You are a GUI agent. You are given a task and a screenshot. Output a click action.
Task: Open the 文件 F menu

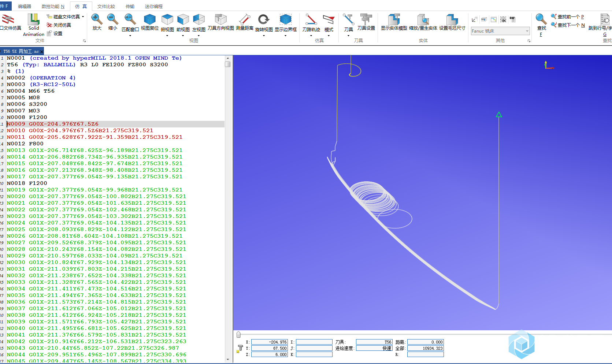(5, 6)
